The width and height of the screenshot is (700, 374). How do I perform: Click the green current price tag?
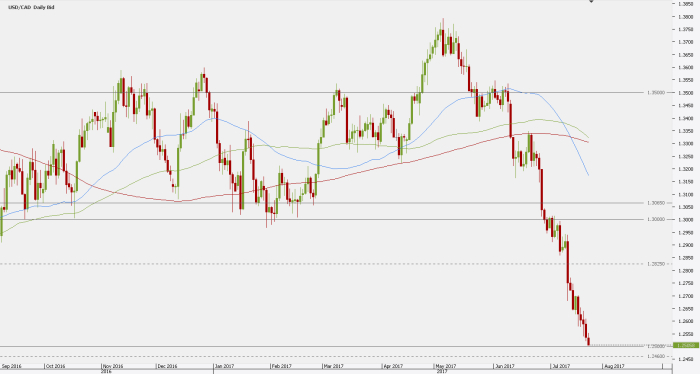[687, 345]
